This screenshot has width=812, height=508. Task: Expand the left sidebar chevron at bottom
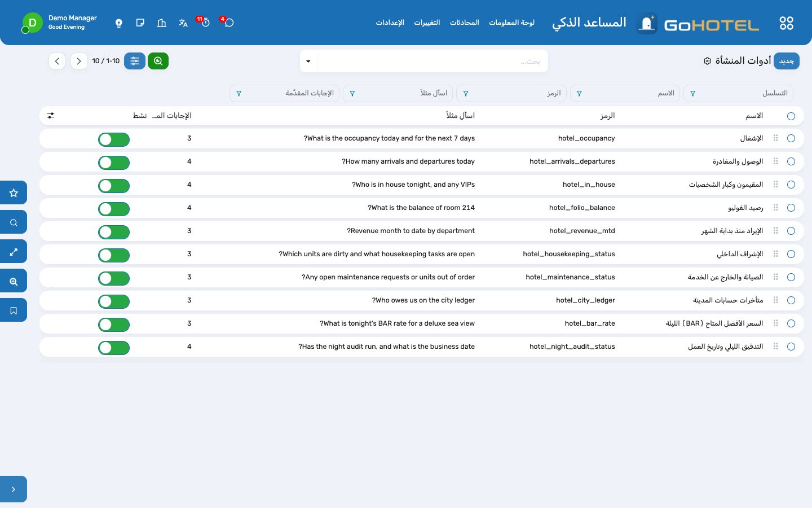14,489
